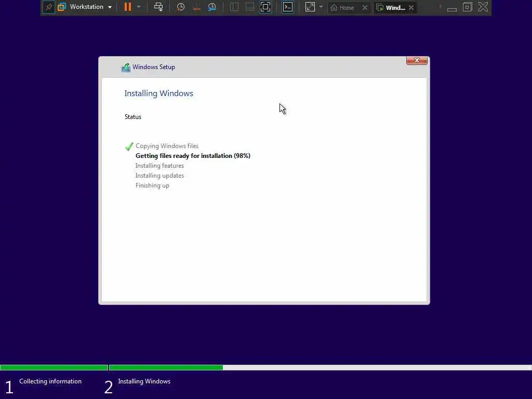532x399 pixels.
Task: Send Ctrl+Alt+Del to the VM
Action: pyautogui.click(x=158, y=7)
